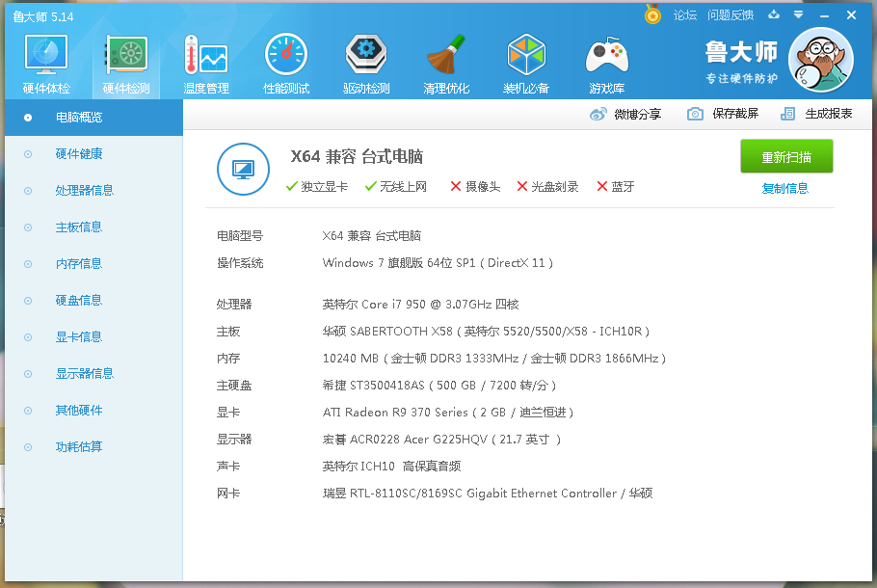The image size is (877, 588).
Task: Open 硬件体检 hardware checkup icon
Action: 46,55
